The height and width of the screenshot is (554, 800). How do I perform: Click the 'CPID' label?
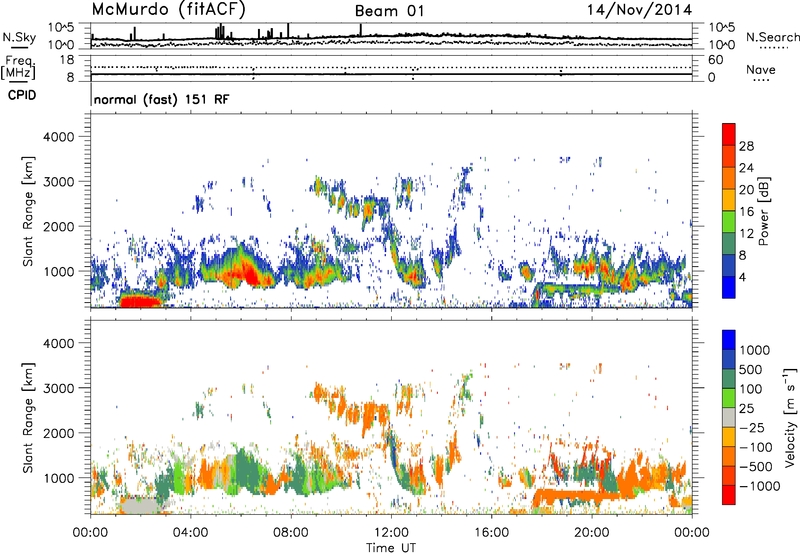tap(21, 95)
